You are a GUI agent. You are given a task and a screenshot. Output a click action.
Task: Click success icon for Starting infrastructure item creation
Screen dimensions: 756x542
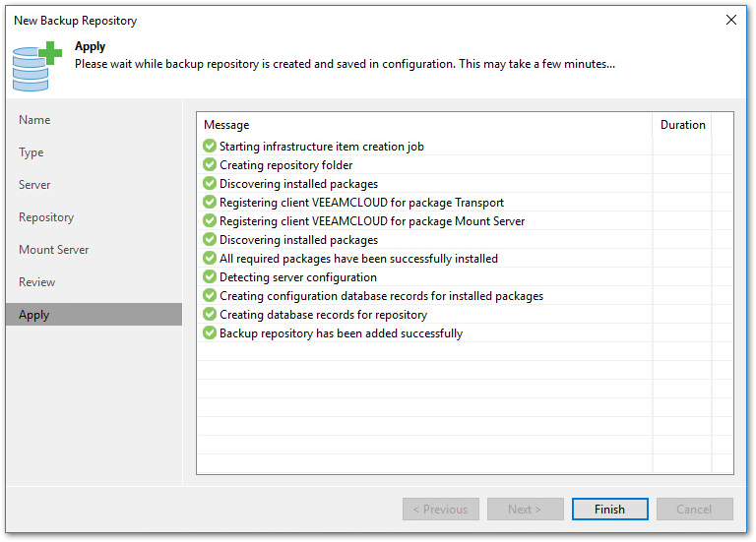pos(210,147)
